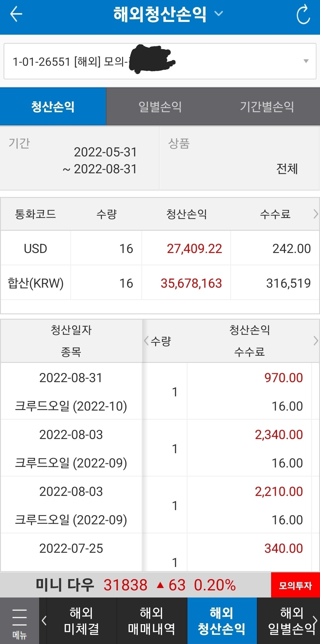Switch to the 일별손익 tab
The height and width of the screenshot is (644, 320).
[160, 107]
